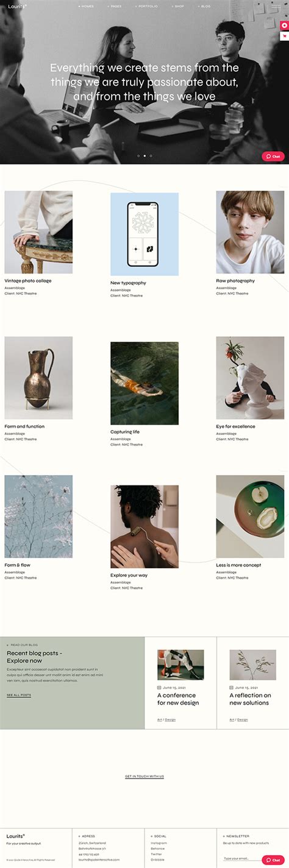
Task: Click Get In Touch With Us link
Action: (x=144, y=776)
